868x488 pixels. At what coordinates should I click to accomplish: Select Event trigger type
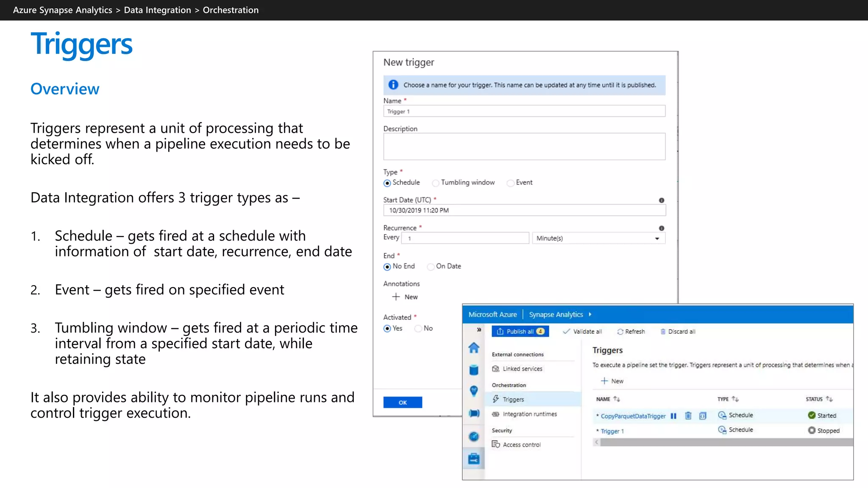(x=510, y=183)
